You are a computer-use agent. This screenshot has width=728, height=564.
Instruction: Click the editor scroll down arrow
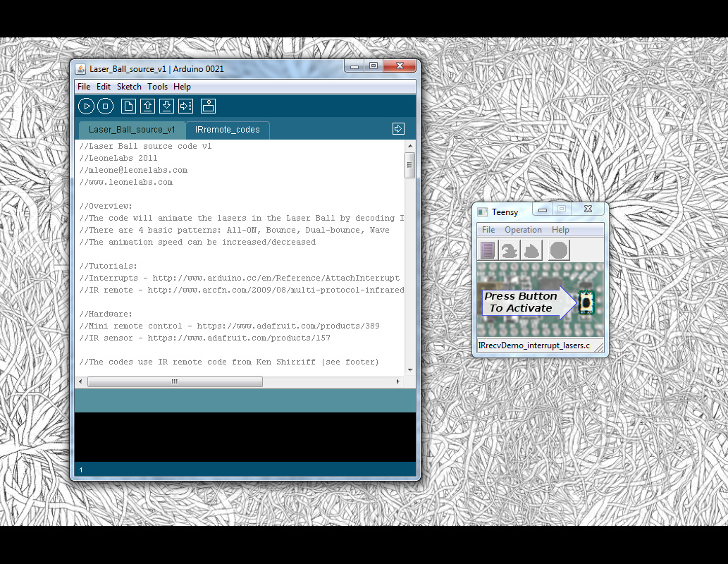[x=410, y=370]
